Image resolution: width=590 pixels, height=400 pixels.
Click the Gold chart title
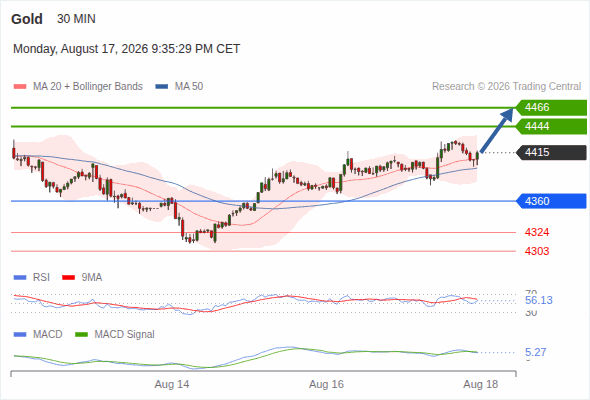(x=27, y=19)
